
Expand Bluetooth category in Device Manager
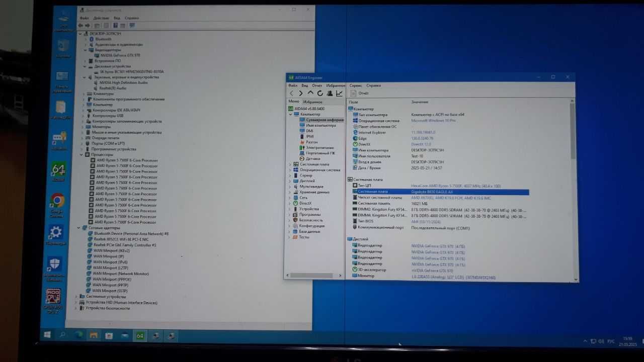coord(85,39)
